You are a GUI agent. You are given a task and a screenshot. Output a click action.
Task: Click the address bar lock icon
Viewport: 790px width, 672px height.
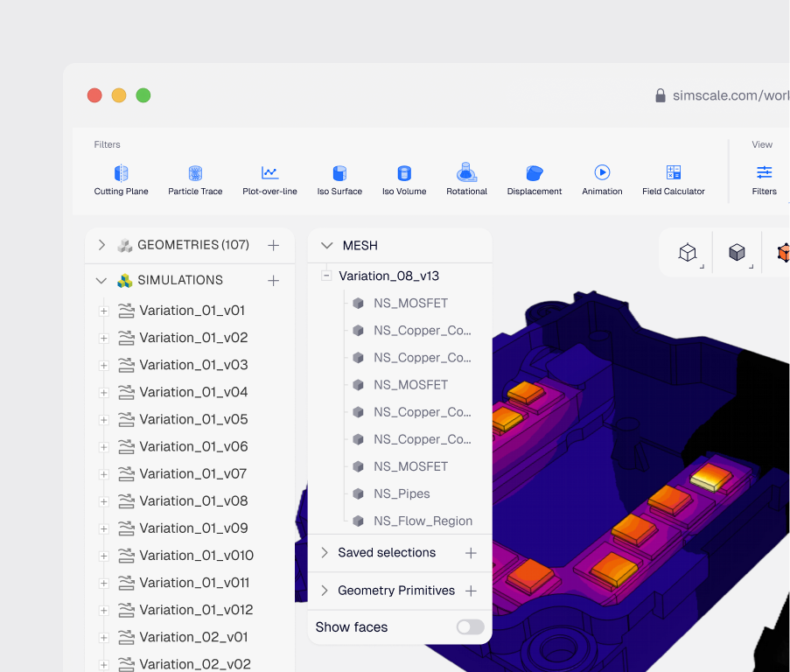(661, 95)
